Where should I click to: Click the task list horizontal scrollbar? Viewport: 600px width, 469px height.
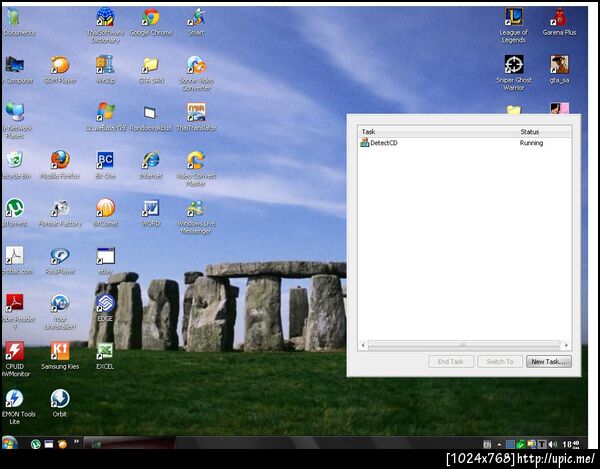click(464, 345)
